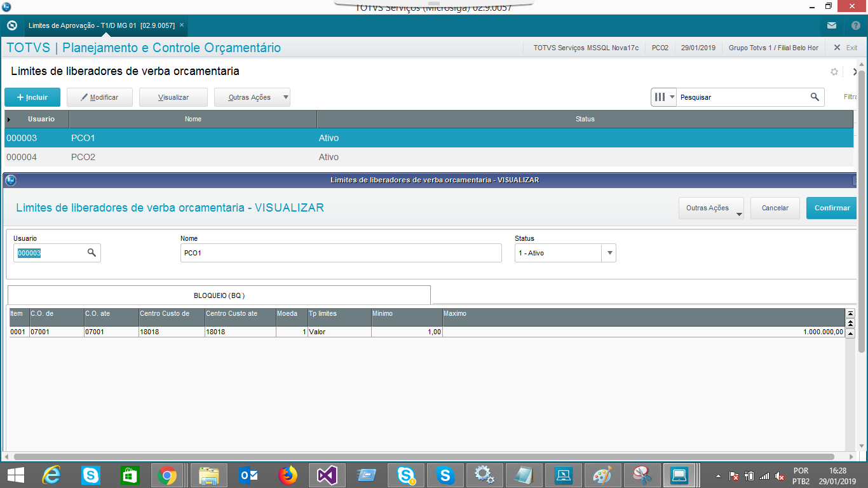Click the Minimo cell 1,00
This screenshot has height=488, width=868.
click(407, 332)
